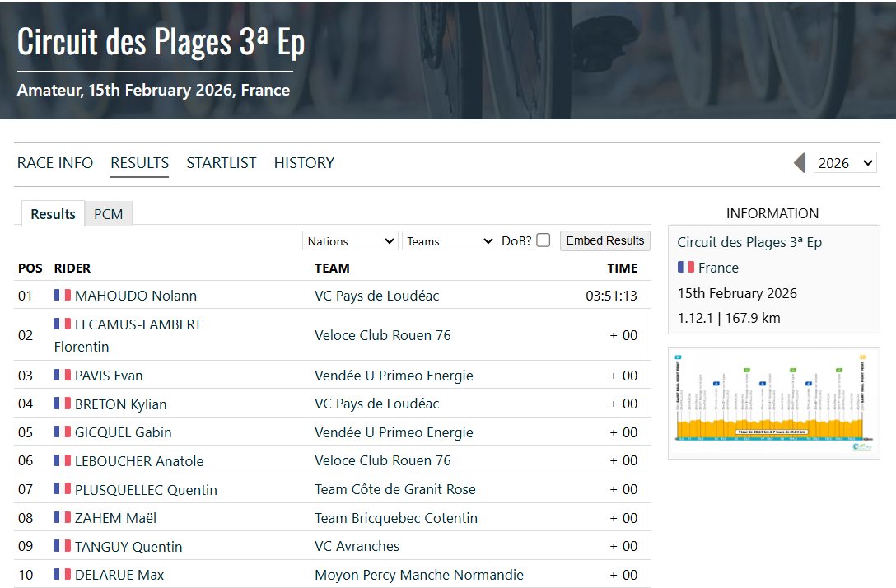Open rider DELARUE Max
The height and width of the screenshot is (588, 896).
119,575
